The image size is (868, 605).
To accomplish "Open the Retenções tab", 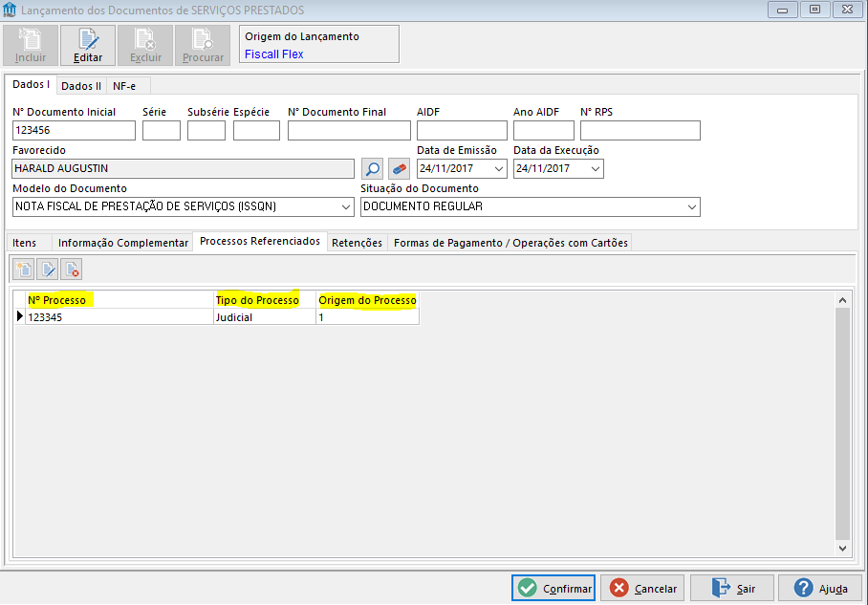I will (358, 243).
